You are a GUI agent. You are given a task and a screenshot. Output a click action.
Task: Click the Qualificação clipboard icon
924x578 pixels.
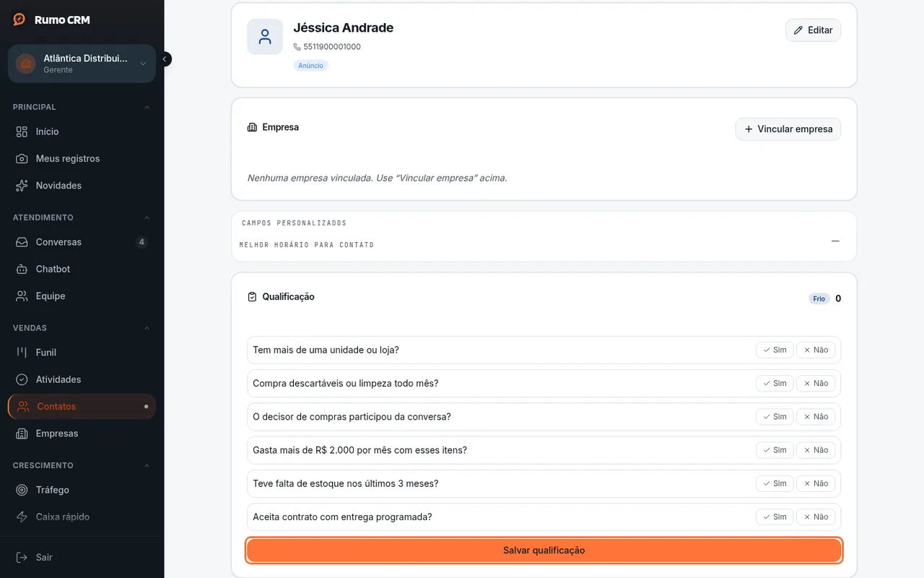(252, 297)
